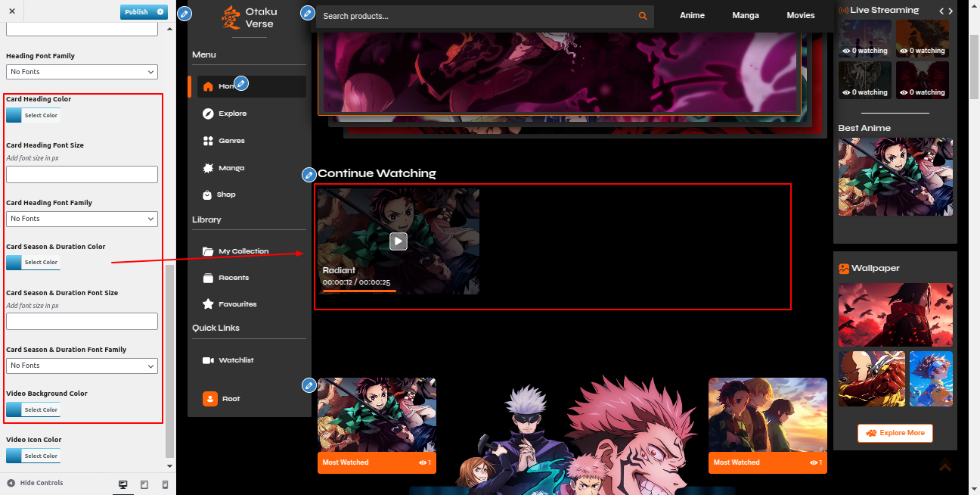Click the orange search magnifier icon
This screenshot has width=980, height=495.
point(643,16)
